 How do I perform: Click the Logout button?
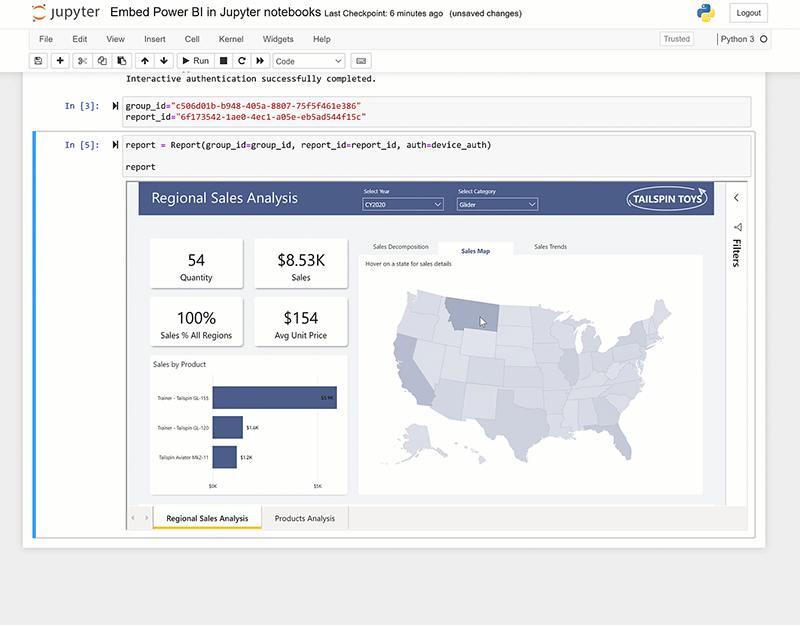pyautogui.click(x=748, y=13)
